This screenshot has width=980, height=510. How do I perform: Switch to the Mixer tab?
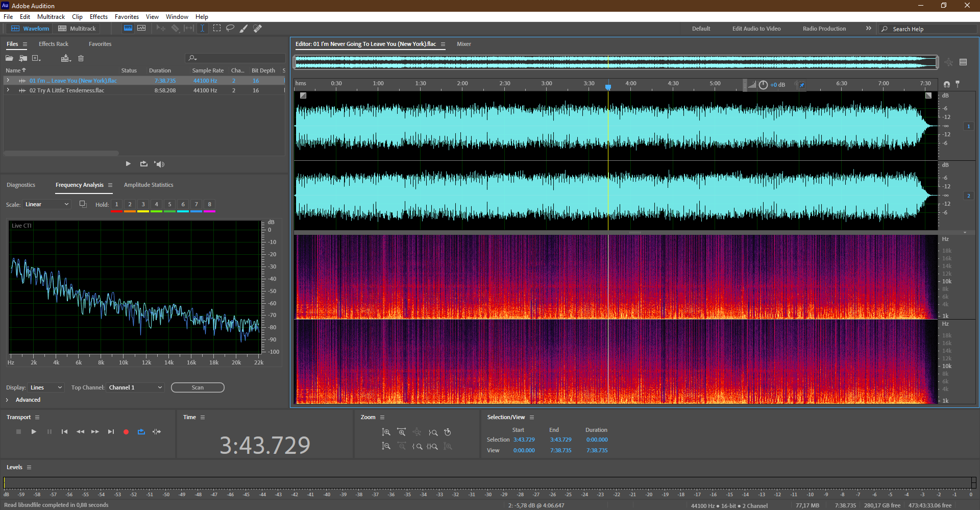tap(463, 44)
